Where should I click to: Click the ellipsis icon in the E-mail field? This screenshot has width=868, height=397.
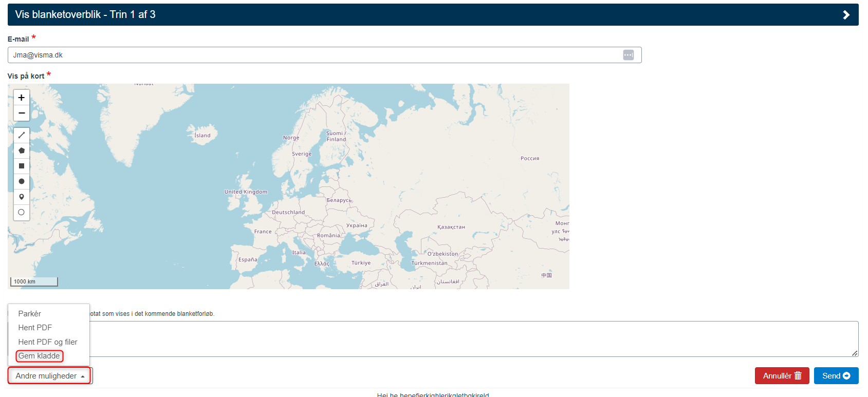tap(628, 55)
